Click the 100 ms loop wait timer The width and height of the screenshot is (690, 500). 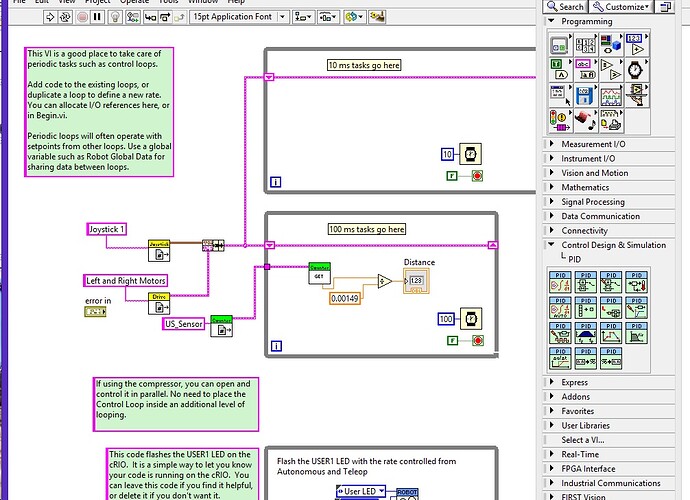coord(471,319)
